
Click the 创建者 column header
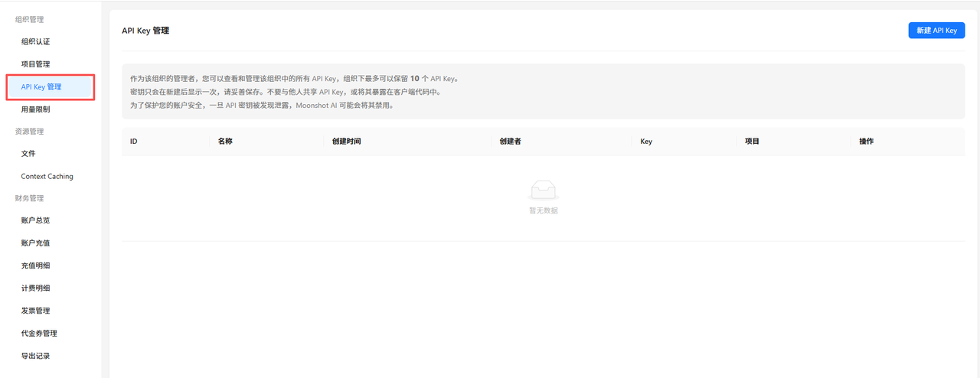[510, 142]
